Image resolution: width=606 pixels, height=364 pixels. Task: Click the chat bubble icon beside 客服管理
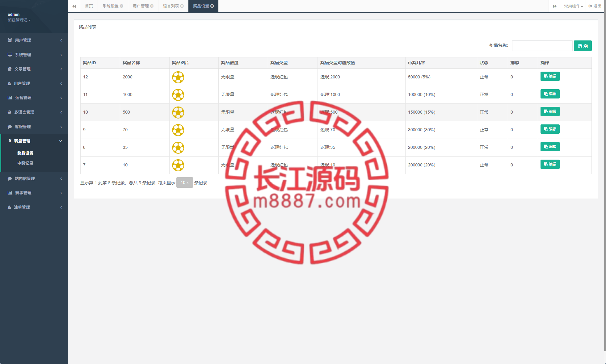pos(10,127)
